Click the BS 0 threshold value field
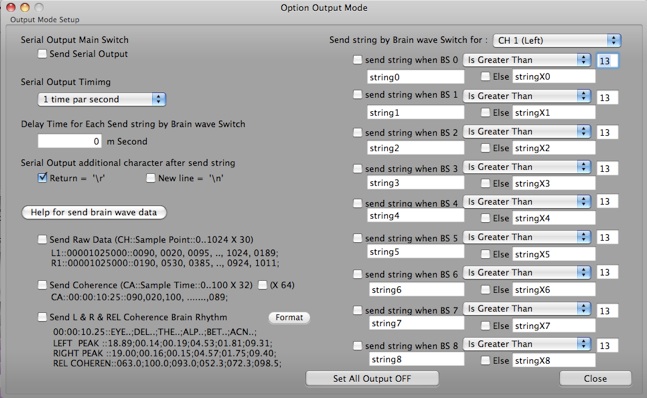 (x=607, y=61)
